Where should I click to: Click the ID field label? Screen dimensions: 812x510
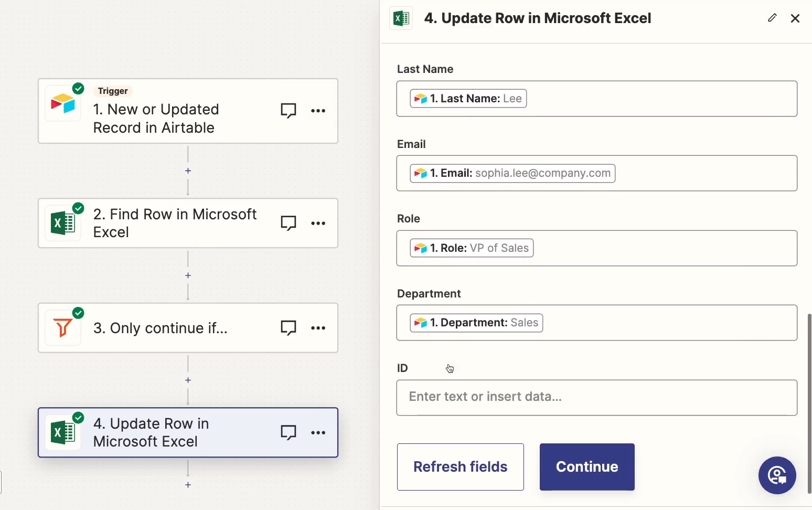point(402,368)
